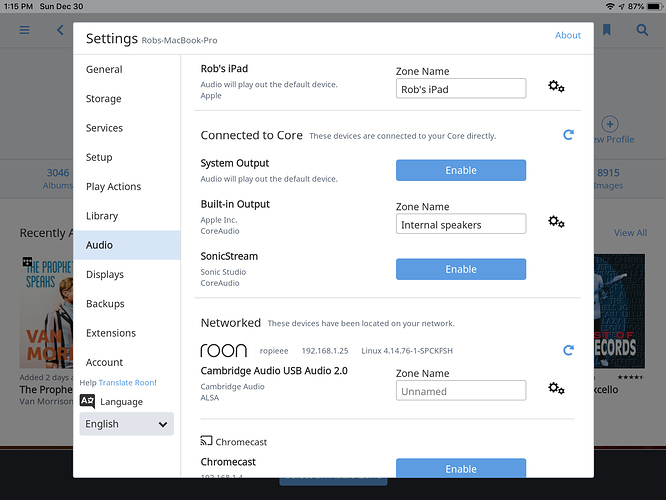Select the Storage settings tab
Screen dimensions: 666x500
point(127,99)
